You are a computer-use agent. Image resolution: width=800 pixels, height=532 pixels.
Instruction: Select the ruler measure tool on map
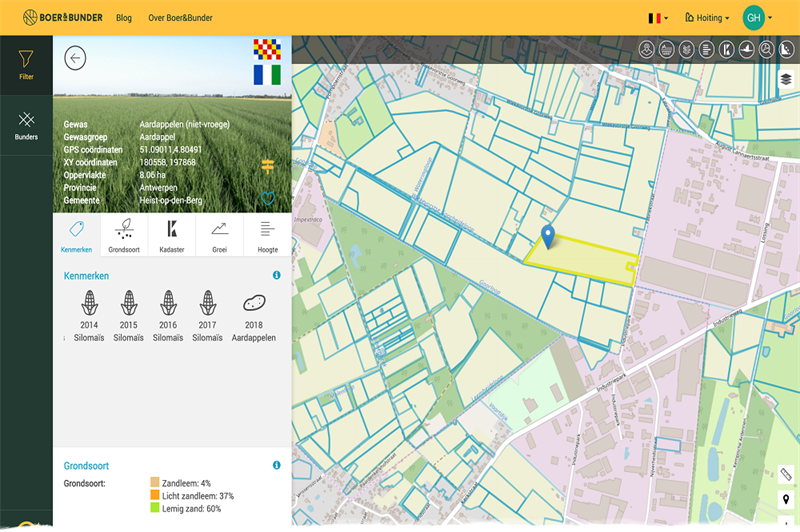tap(786, 473)
